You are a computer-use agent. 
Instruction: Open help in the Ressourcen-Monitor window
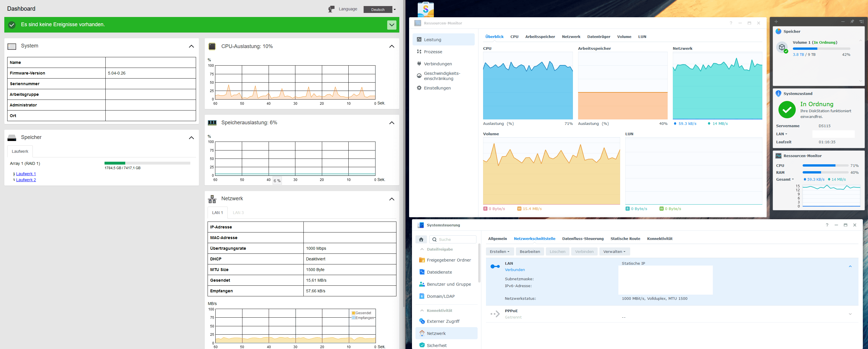pyautogui.click(x=730, y=23)
